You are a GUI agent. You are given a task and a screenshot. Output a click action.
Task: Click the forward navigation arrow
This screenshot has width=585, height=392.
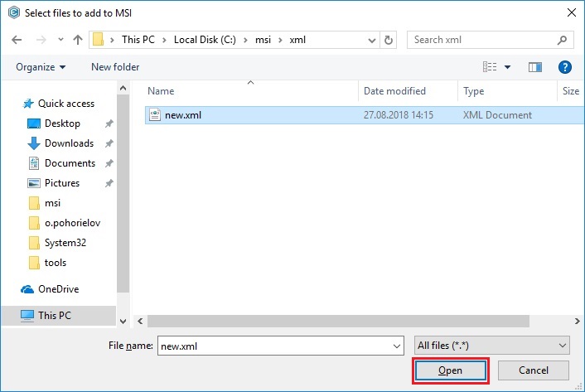click(x=41, y=40)
